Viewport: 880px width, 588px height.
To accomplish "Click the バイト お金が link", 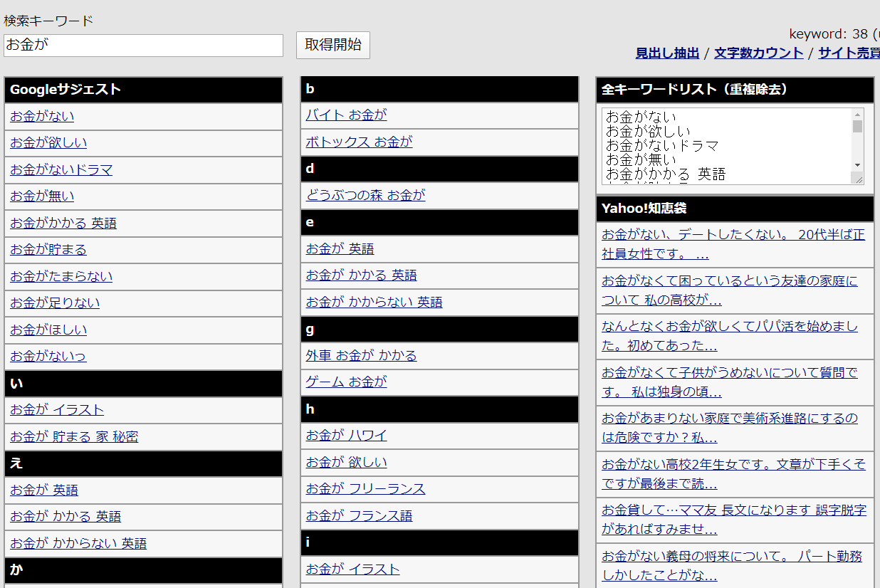I will coord(346,115).
